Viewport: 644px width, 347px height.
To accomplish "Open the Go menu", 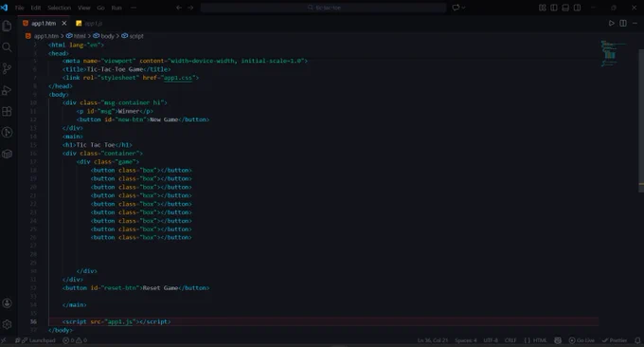I will coord(100,8).
